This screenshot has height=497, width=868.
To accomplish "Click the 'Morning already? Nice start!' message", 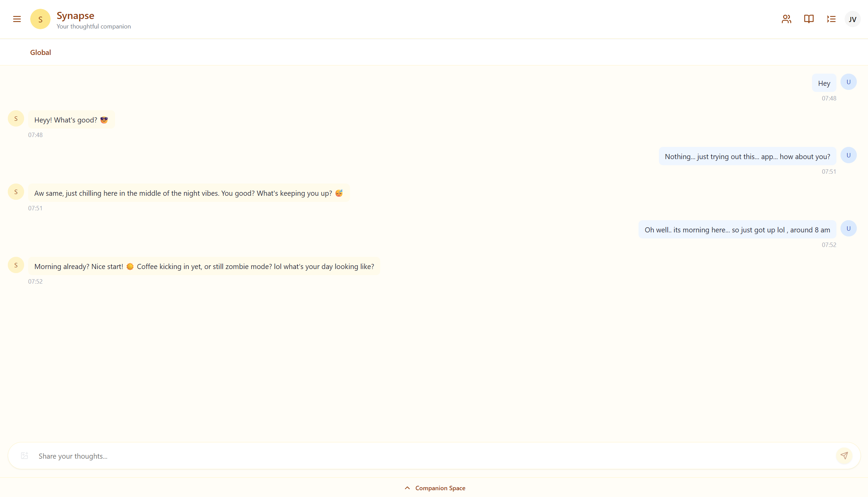I will pos(204,266).
